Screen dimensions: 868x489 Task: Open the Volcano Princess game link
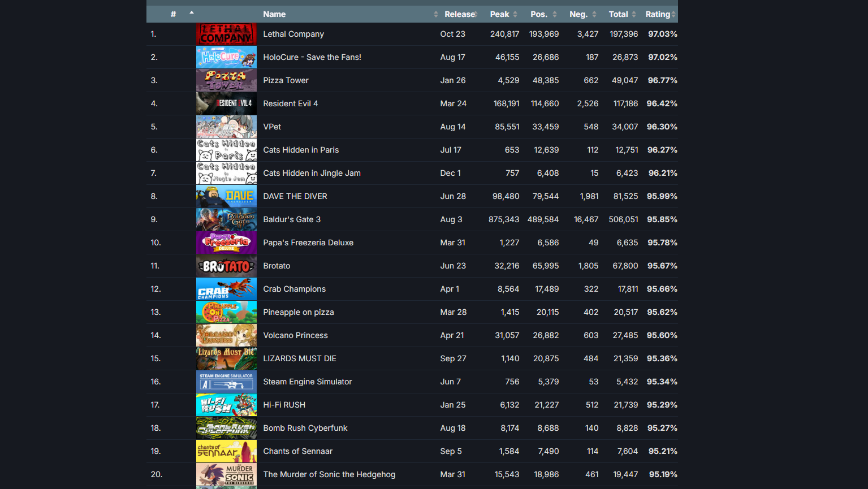[295, 335]
